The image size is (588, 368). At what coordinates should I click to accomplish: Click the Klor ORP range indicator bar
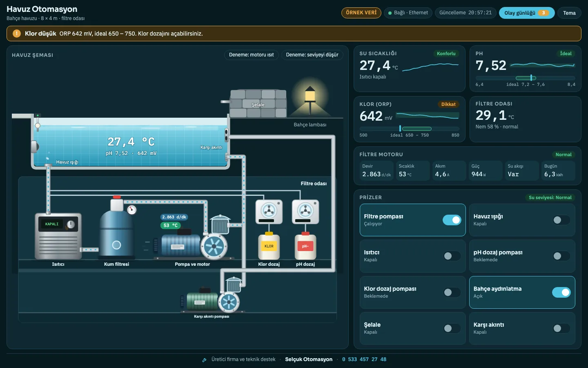[x=409, y=128]
